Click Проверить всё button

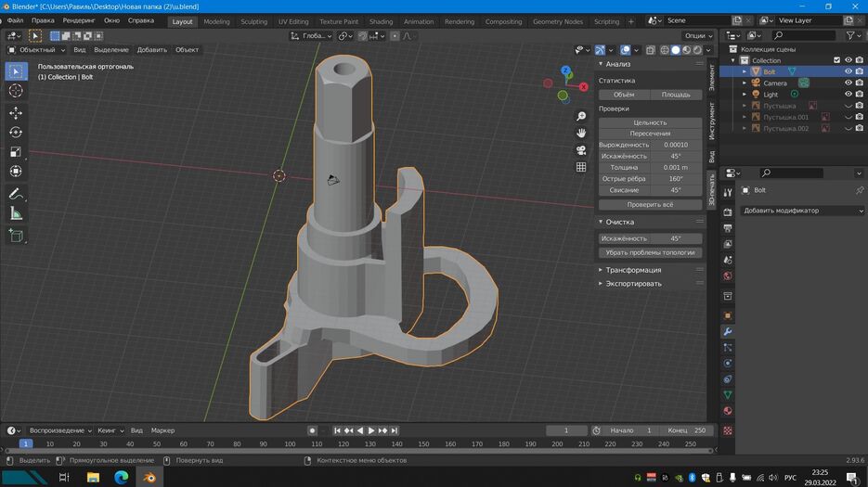(650, 205)
